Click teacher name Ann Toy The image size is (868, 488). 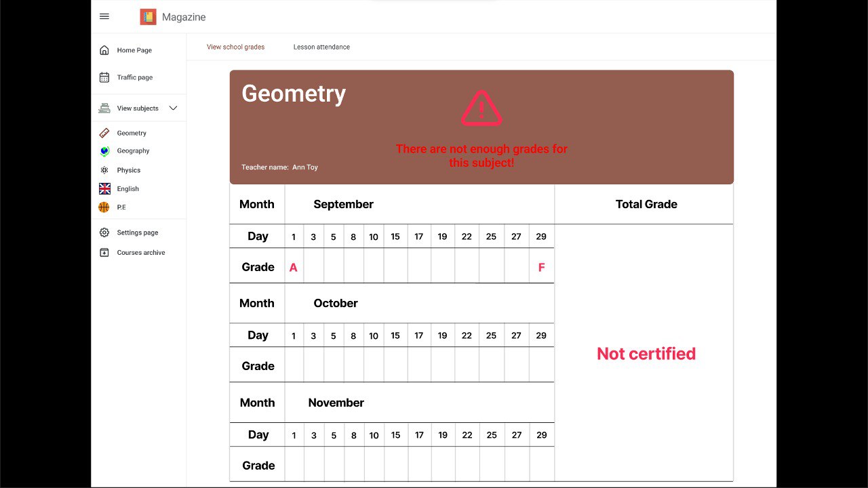coord(305,167)
